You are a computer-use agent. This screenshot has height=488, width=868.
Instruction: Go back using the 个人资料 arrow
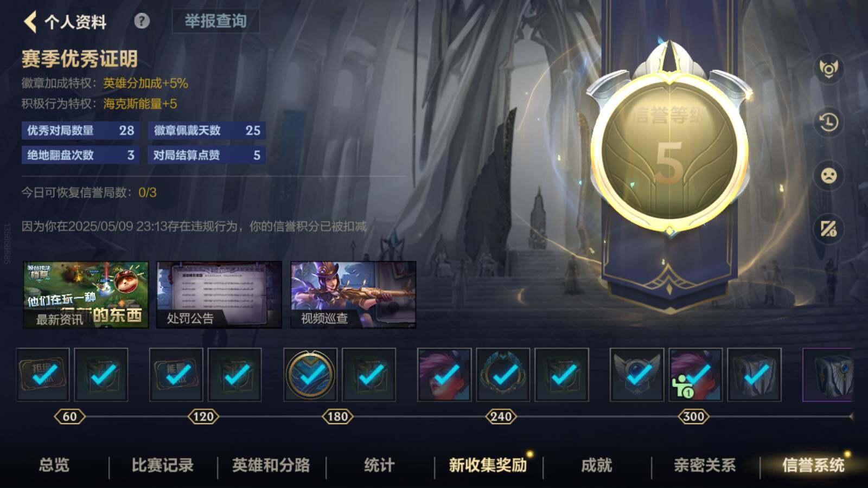[30, 22]
